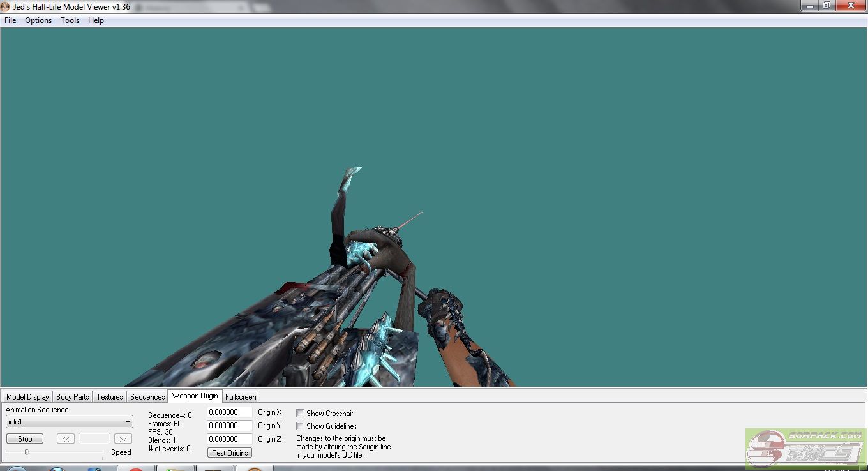Click the Origin Z value field
This screenshot has width=868, height=471.
pyautogui.click(x=230, y=439)
